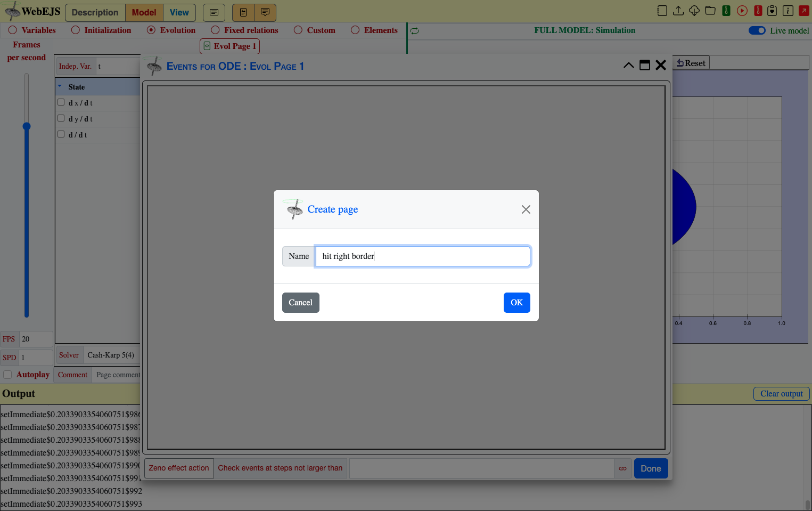812x511 pixels.
Task: Click the red arrow icon at top right
Action: [804, 11]
